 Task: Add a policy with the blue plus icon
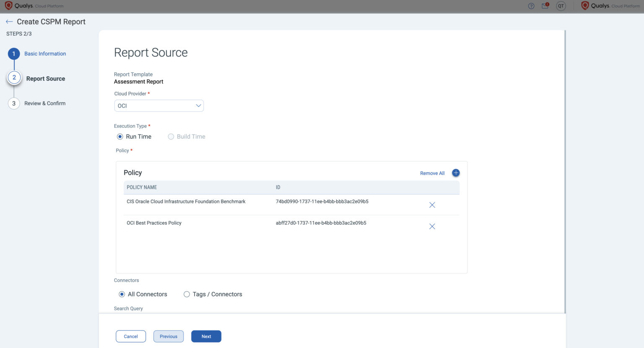[x=455, y=172]
